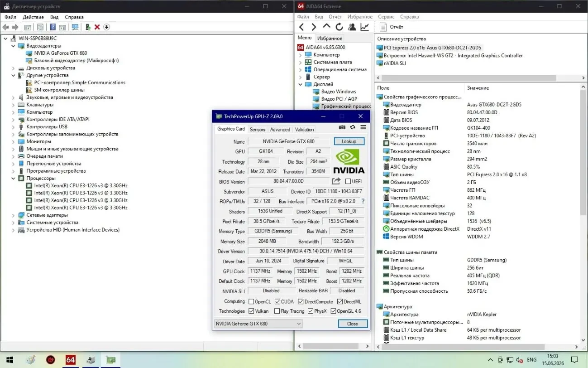Screen dimensions: 588x368
Task: Click the BIOS export share icon
Action: [336, 181]
